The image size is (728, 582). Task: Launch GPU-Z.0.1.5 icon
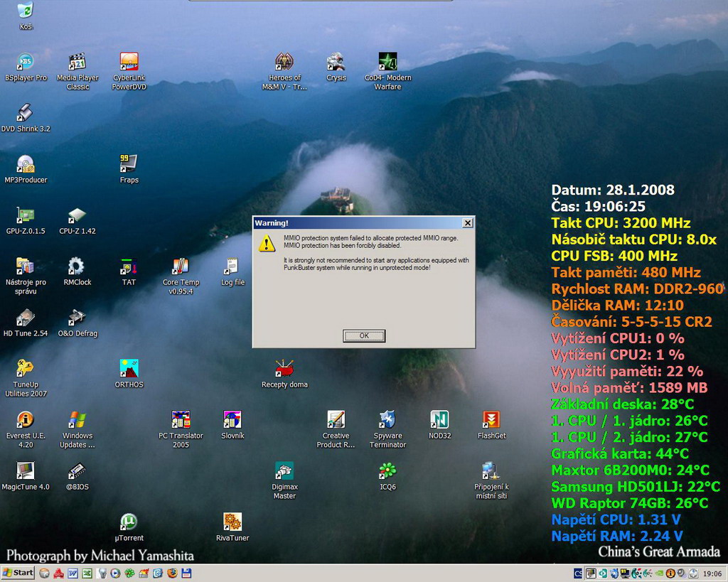(x=26, y=216)
